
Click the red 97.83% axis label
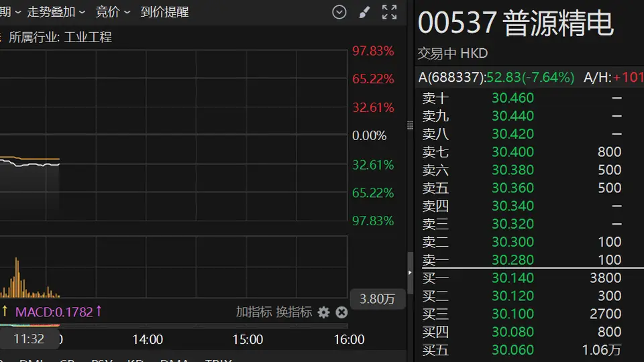tap(373, 51)
